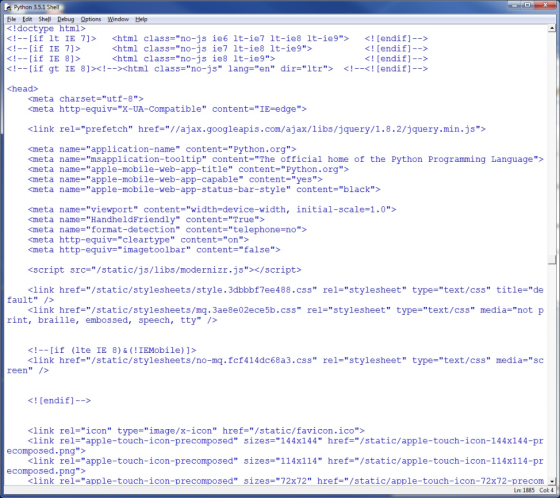
Task: Click the msapplication-tooltip meta line
Action: (x=285, y=159)
